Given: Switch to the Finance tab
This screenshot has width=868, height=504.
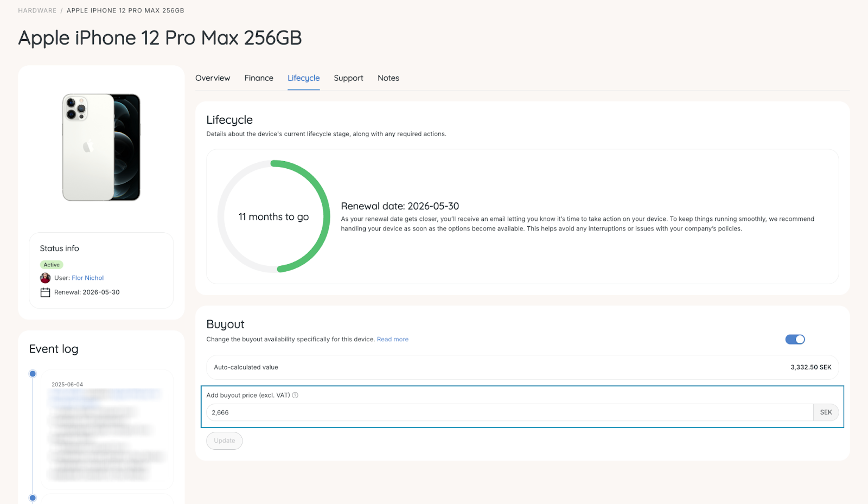Looking at the screenshot, I should [259, 78].
